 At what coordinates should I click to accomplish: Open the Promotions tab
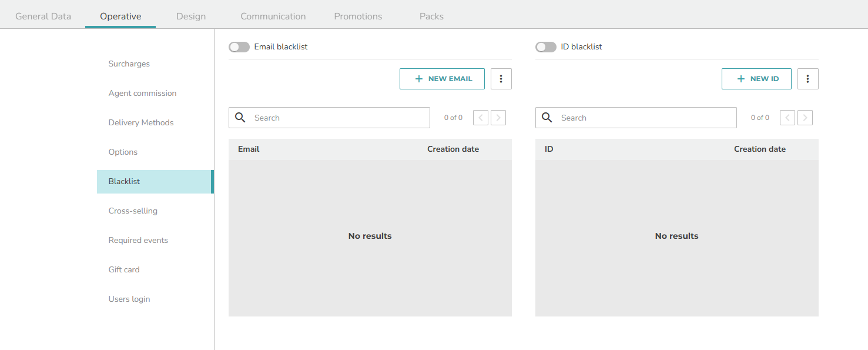pyautogui.click(x=358, y=16)
